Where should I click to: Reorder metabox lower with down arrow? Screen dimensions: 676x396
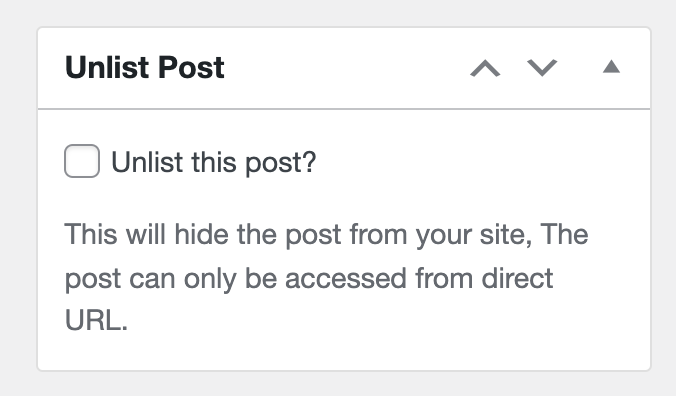542,68
